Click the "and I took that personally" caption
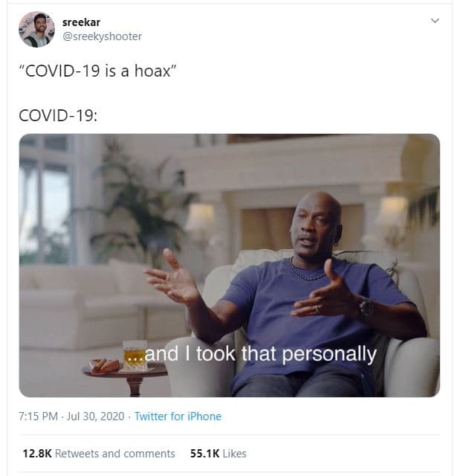The height and width of the screenshot is (476, 454). pyautogui.click(x=251, y=354)
